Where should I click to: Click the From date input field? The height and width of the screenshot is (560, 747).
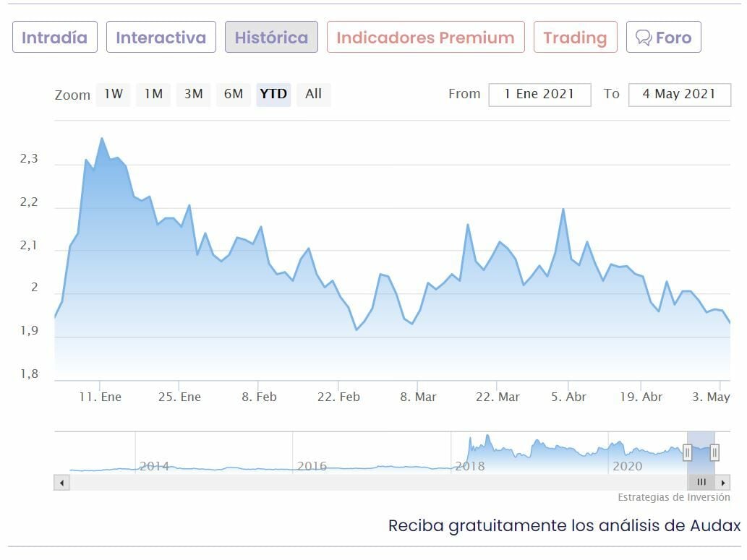[539, 95]
